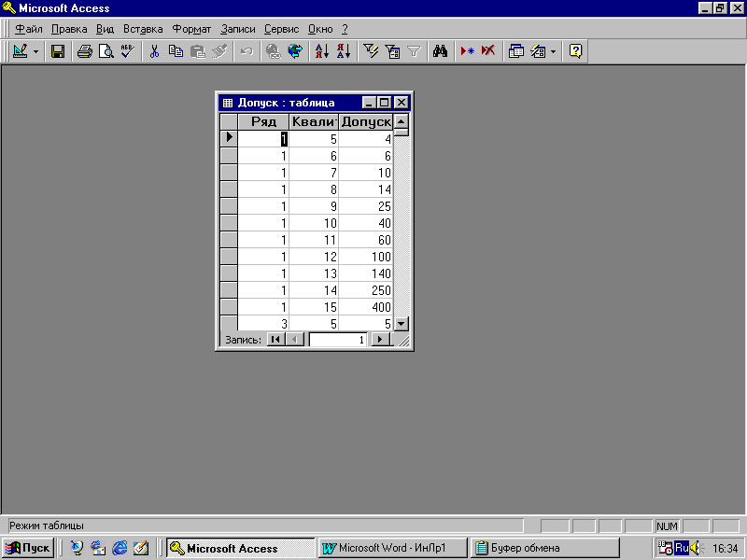Image resolution: width=747 pixels, height=560 pixels.
Task: Open the Database Window icon
Action: click(x=516, y=51)
